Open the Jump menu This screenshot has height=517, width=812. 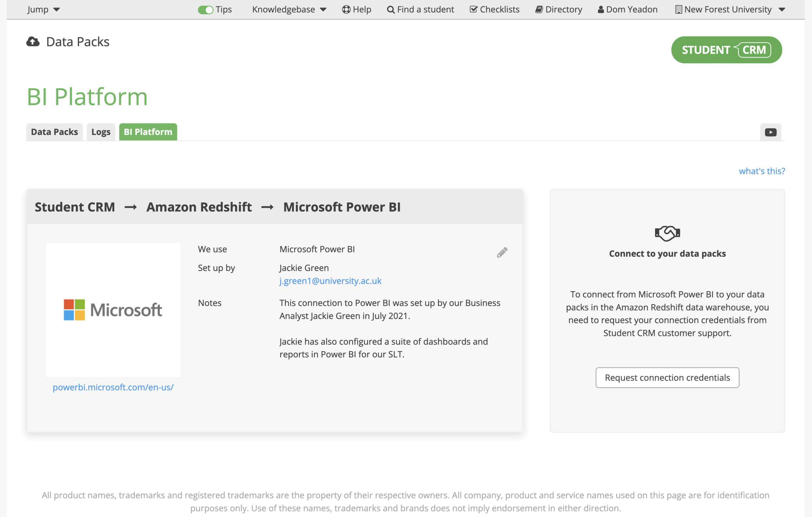tap(43, 9)
